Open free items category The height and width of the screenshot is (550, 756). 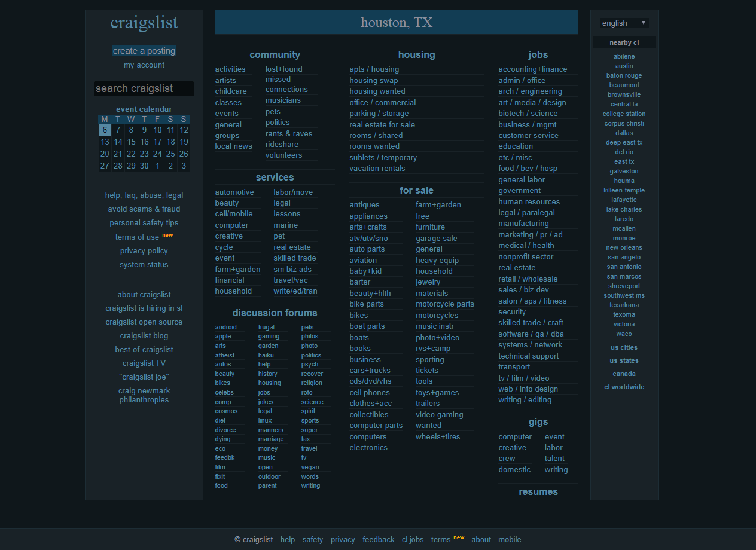[x=423, y=216]
